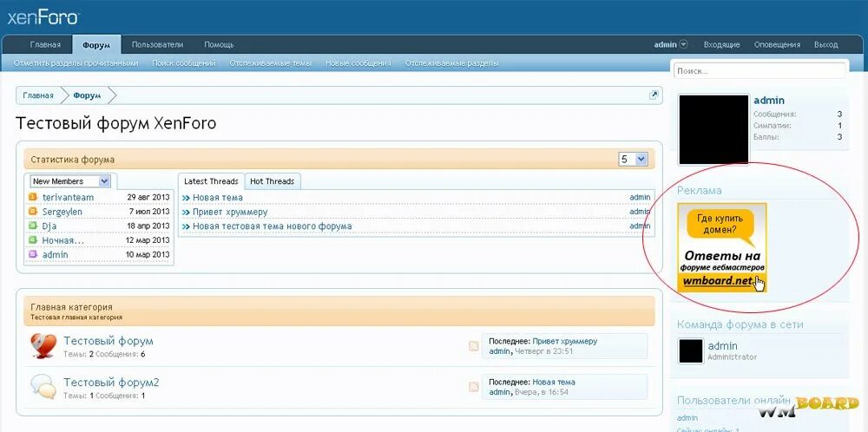The image size is (868, 432).
Task: Open the breadcrumb quick navigation icon
Action: click(654, 95)
